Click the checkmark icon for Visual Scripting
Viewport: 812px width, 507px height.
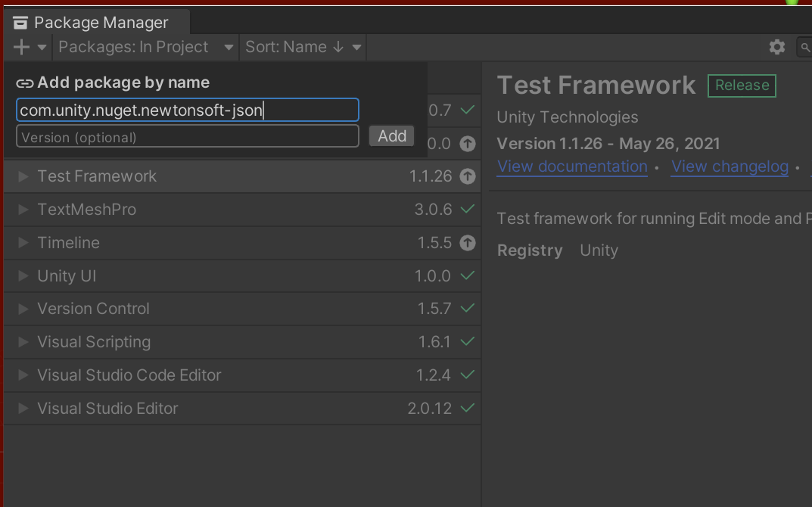[x=467, y=342]
